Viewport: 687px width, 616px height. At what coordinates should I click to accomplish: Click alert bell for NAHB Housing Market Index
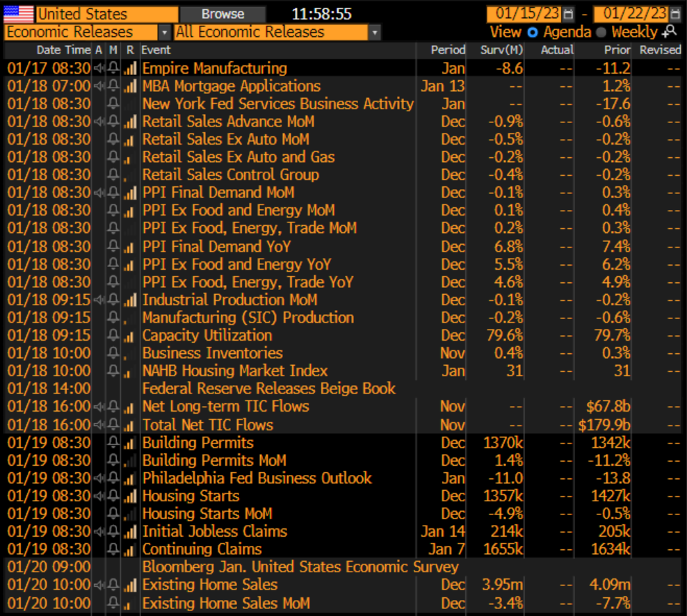(x=113, y=371)
